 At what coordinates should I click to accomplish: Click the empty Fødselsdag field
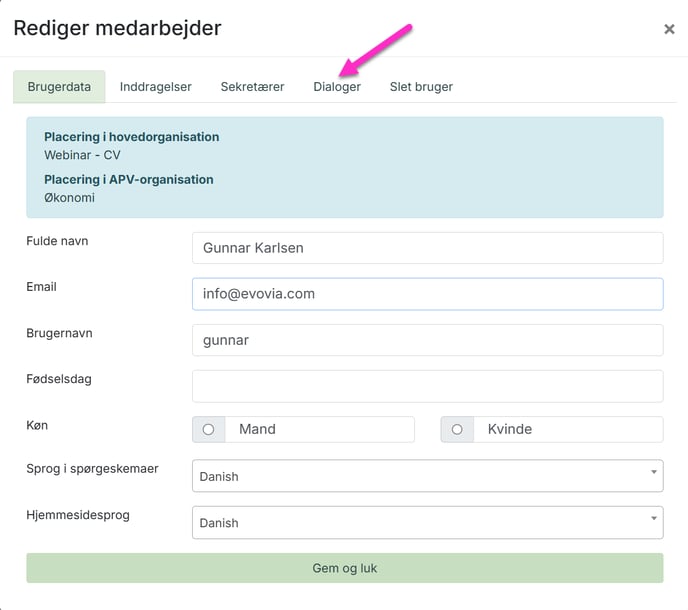pos(427,386)
